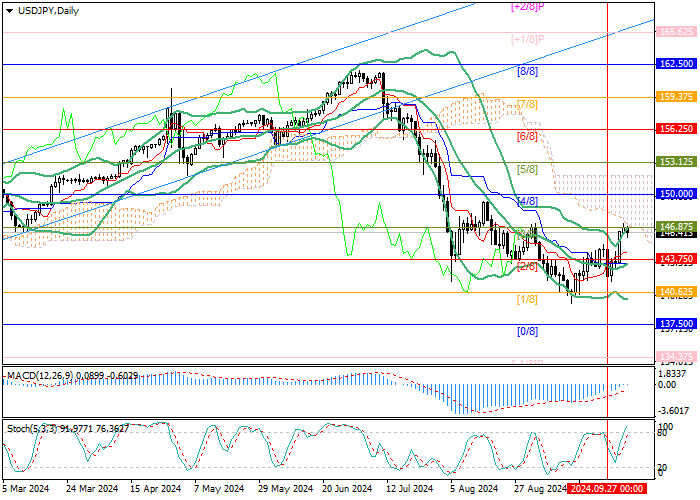The image size is (700, 500).
Task: Click the USDJPY,Daily chart title
Action: 48,11
